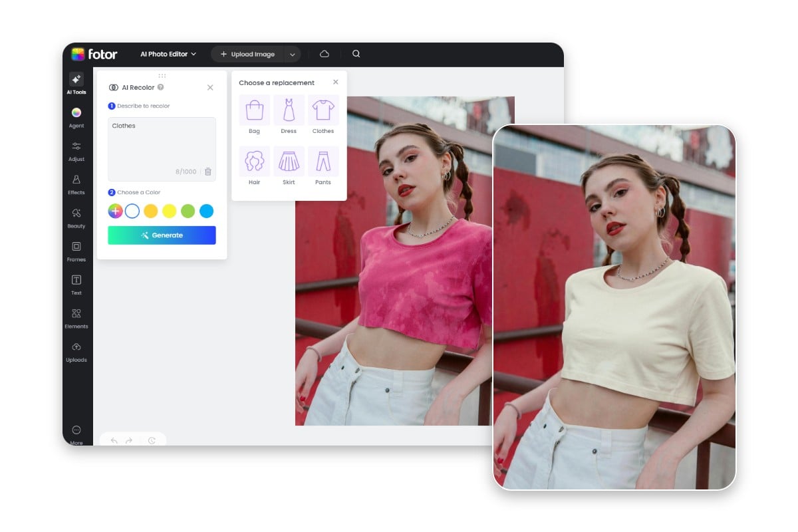Open the Elements panel
This screenshot has height=532, width=798.
coord(76,317)
